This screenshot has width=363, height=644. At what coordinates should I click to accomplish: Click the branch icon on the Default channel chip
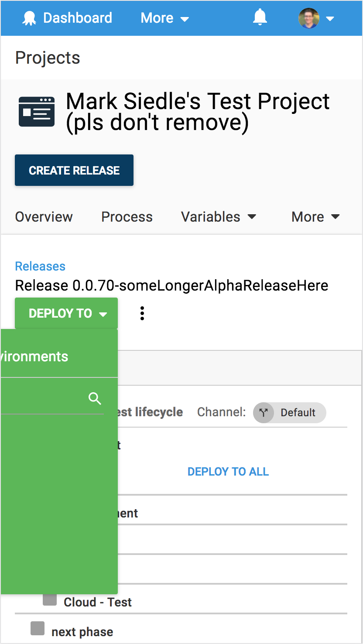point(264,412)
